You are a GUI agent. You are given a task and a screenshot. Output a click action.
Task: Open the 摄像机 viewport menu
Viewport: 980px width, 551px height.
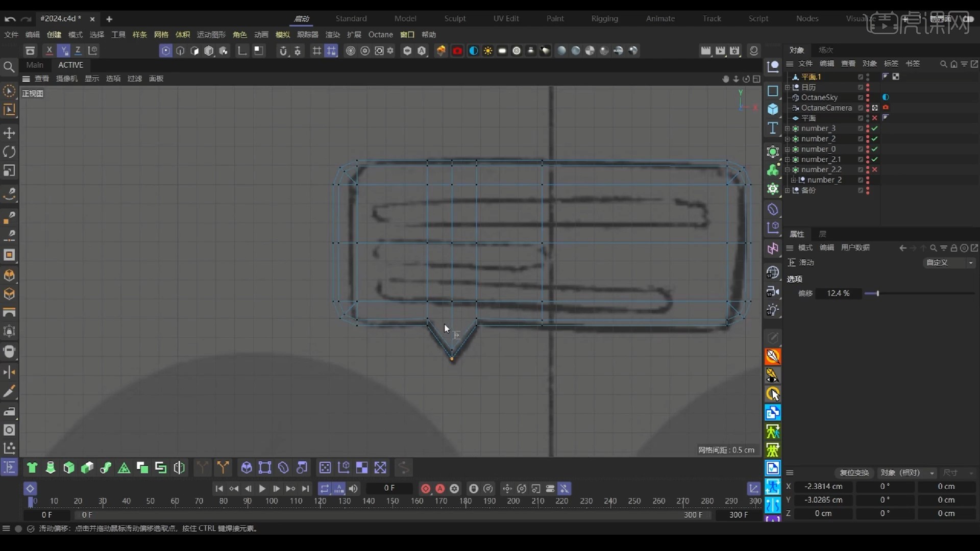67,79
